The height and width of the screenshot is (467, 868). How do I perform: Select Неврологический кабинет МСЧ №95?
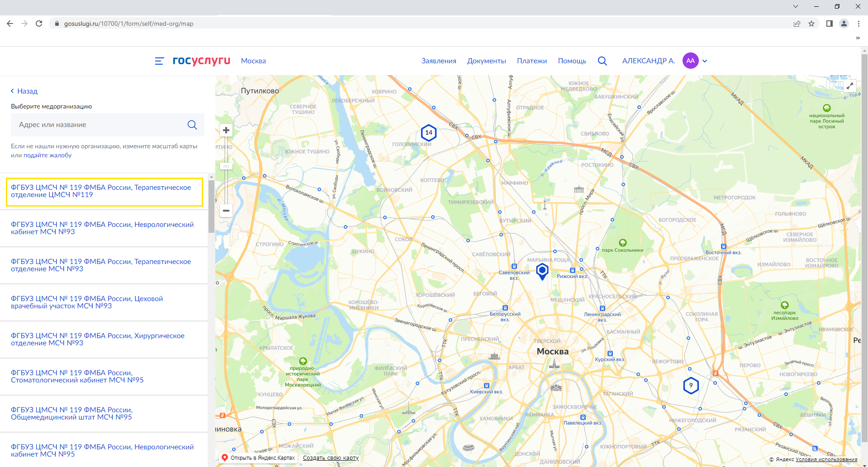pyautogui.click(x=104, y=450)
